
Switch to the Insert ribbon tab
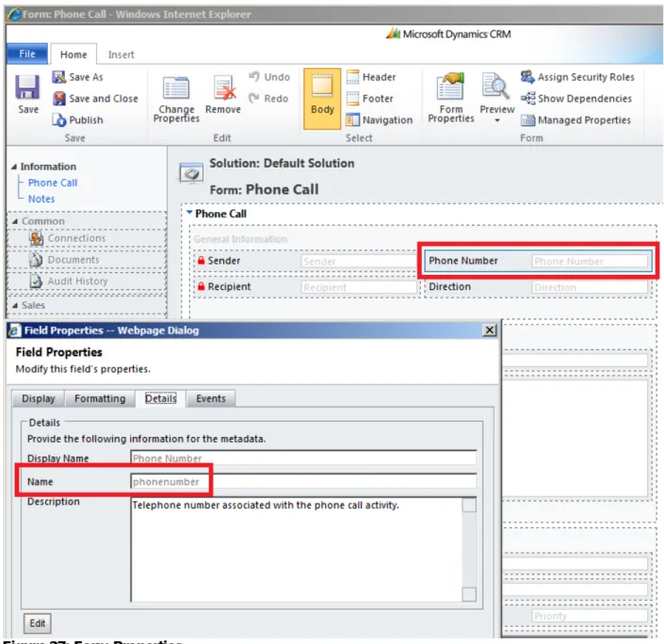click(x=121, y=55)
